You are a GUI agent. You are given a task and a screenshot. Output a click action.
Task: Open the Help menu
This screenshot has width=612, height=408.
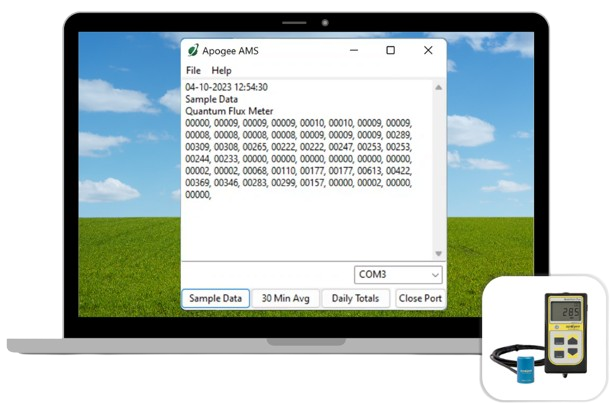(x=221, y=71)
